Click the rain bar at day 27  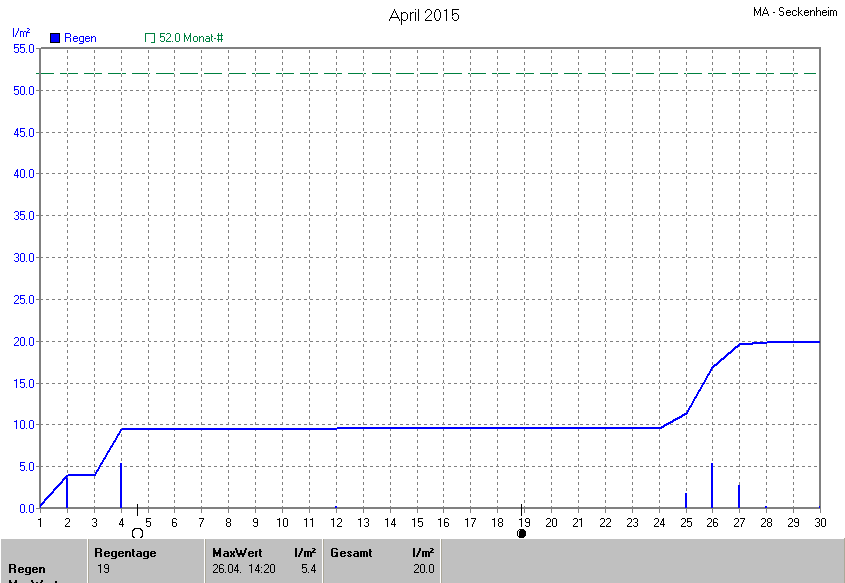[x=739, y=496]
